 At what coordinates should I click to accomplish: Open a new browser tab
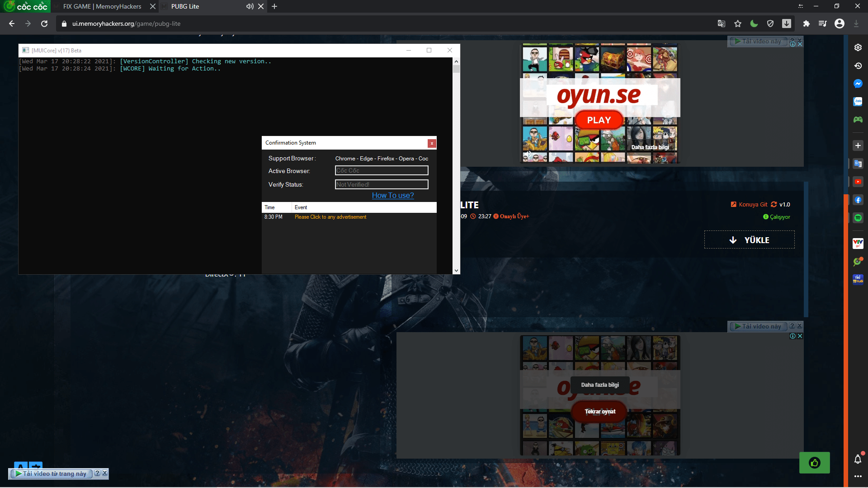coord(274,6)
